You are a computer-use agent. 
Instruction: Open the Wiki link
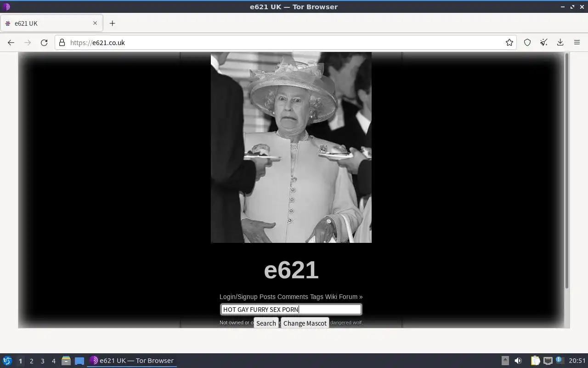(331, 297)
